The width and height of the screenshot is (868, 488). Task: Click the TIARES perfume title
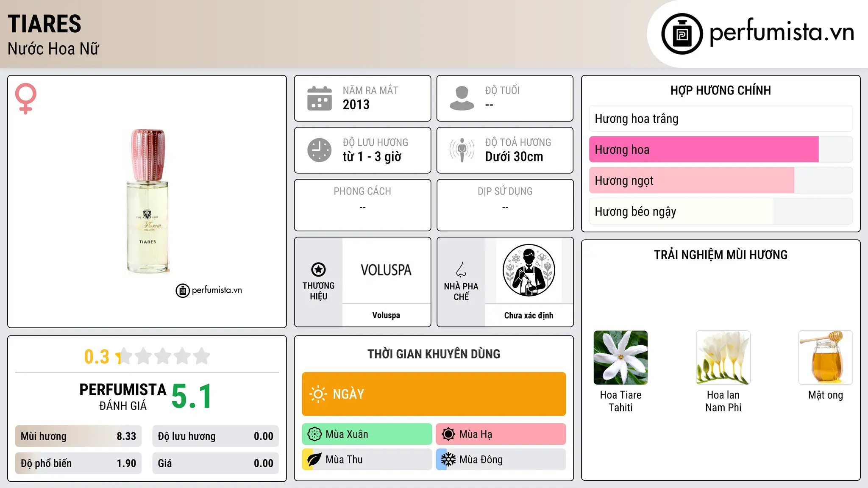click(45, 24)
